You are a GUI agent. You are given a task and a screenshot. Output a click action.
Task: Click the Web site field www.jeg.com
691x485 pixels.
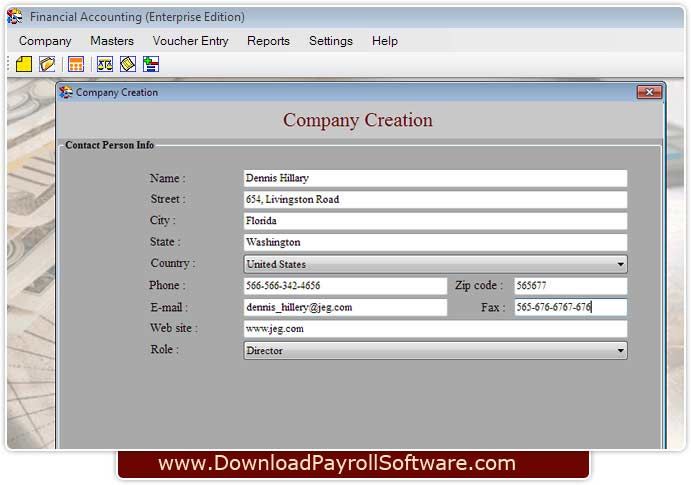435,329
